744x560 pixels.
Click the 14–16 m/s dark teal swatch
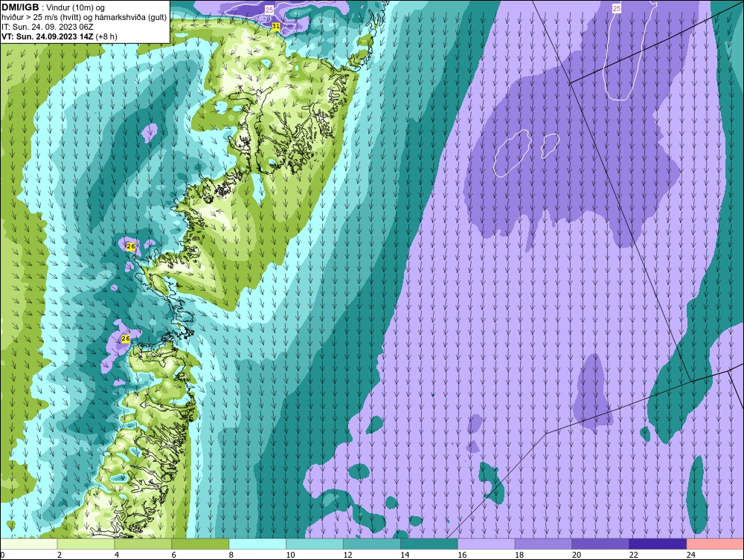pyautogui.click(x=429, y=544)
